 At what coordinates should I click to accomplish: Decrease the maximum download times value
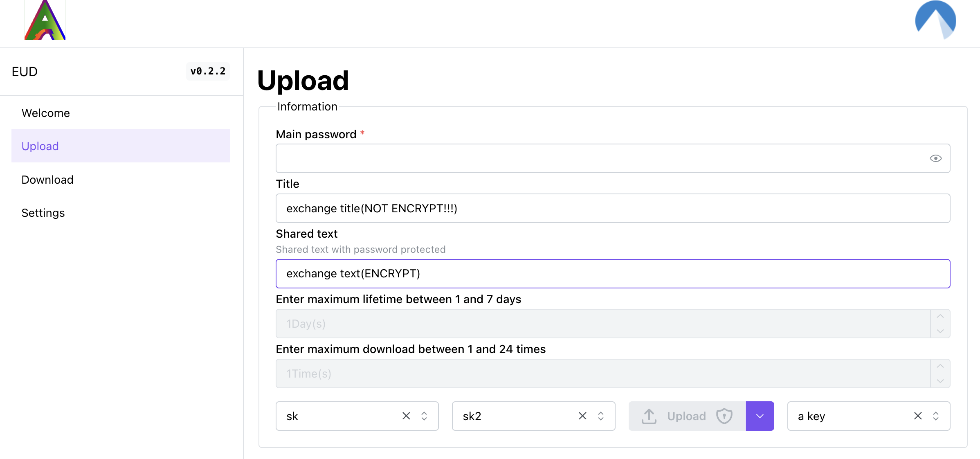[x=940, y=381]
